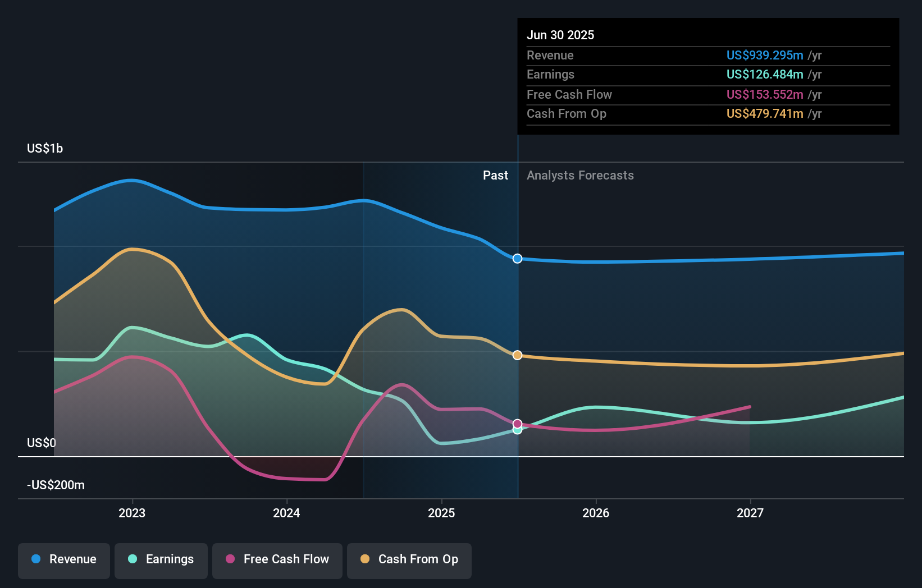Click the pink Free Cash Flow legend dot

click(x=230, y=559)
